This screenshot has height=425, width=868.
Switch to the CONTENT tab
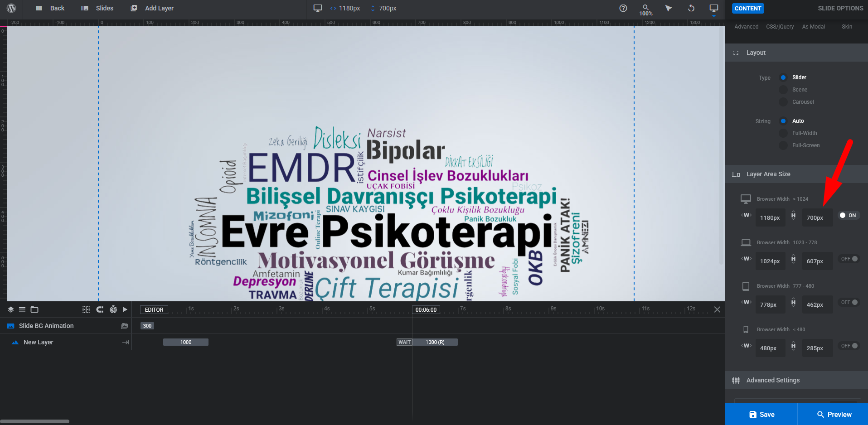[748, 8]
